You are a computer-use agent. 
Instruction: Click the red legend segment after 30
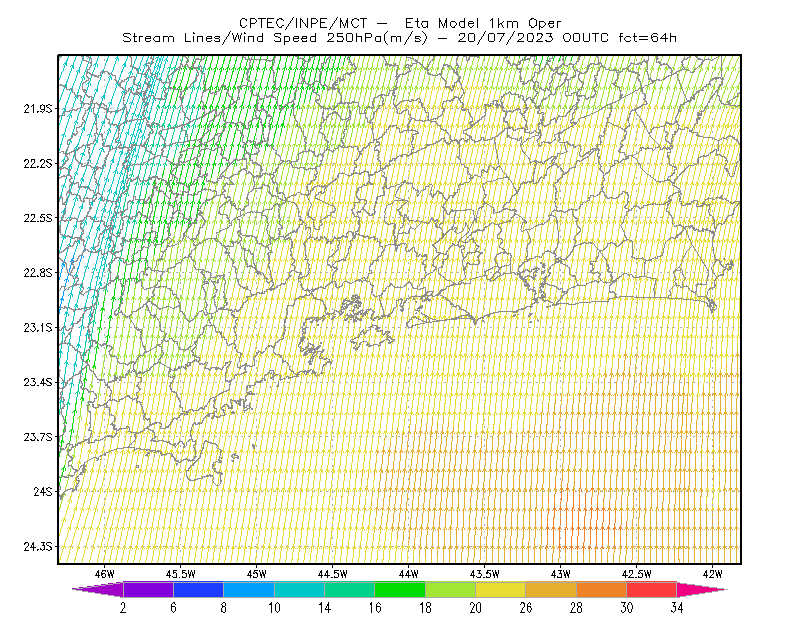coord(652,589)
